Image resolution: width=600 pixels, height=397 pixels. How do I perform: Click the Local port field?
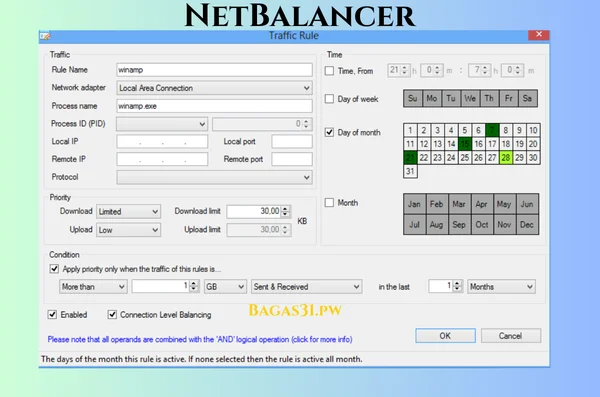coord(292,142)
